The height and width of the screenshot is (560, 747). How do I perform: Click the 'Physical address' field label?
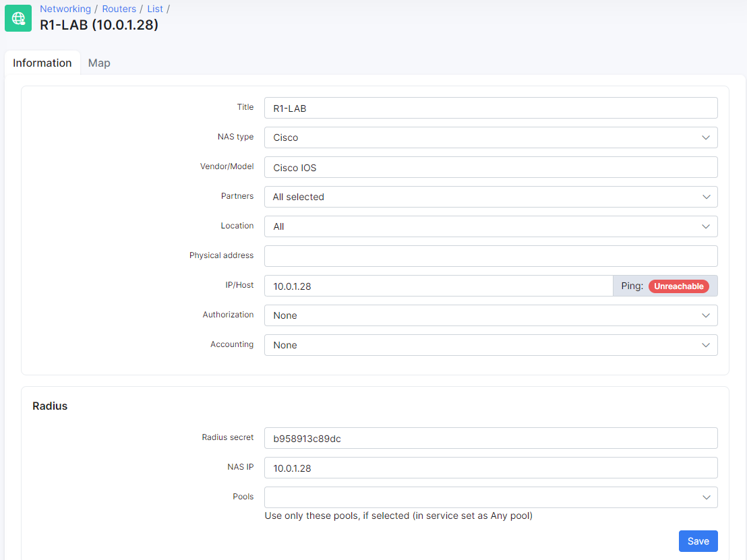[221, 255]
